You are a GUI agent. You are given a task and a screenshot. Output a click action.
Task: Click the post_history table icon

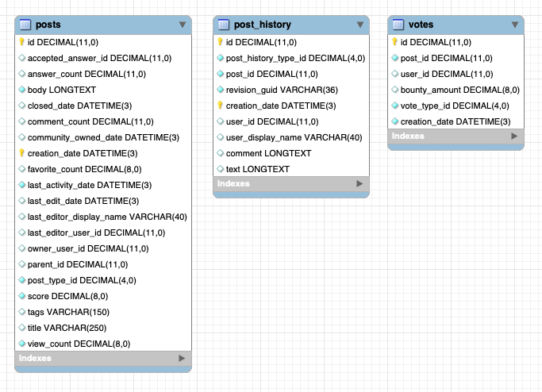pyautogui.click(x=223, y=25)
